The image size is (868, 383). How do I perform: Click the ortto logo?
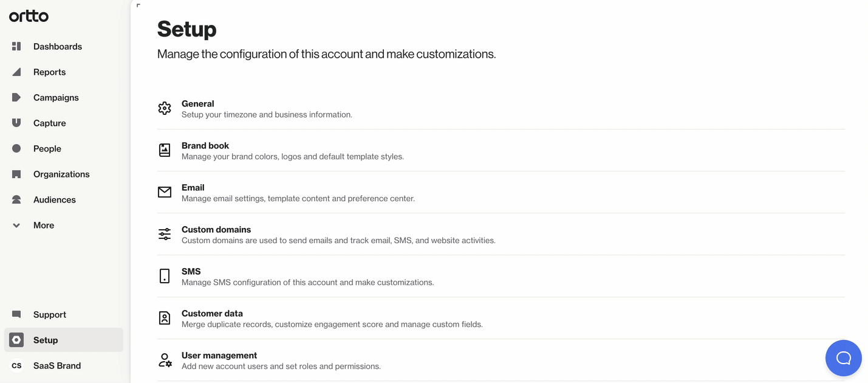click(29, 16)
